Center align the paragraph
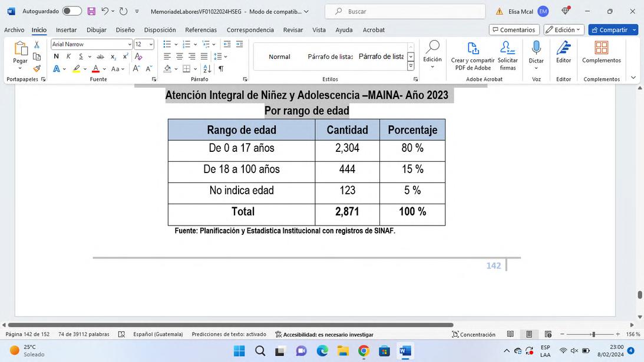This screenshot has width=644, height=362. (180, 57)
